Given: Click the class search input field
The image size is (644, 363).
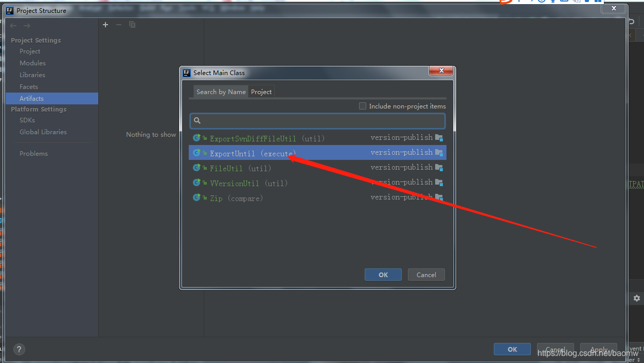Looking at the screenshot, I should pyautogui.click(x=317, y=121).
